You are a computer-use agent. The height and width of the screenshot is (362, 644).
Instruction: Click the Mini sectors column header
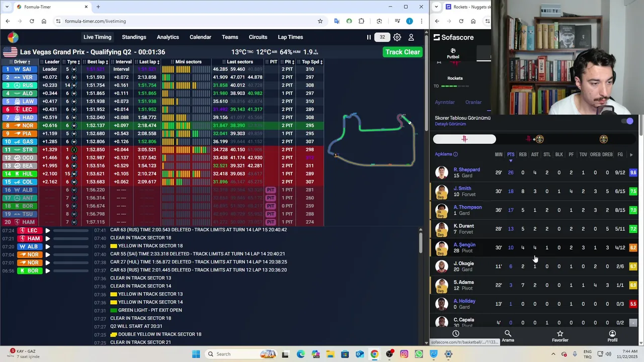pos(186,62)
